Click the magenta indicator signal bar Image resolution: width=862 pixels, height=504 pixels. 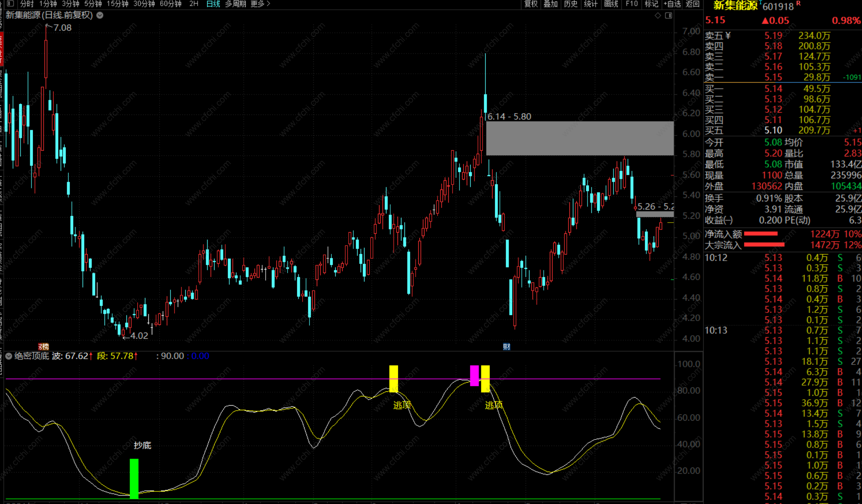click(474, 375)
